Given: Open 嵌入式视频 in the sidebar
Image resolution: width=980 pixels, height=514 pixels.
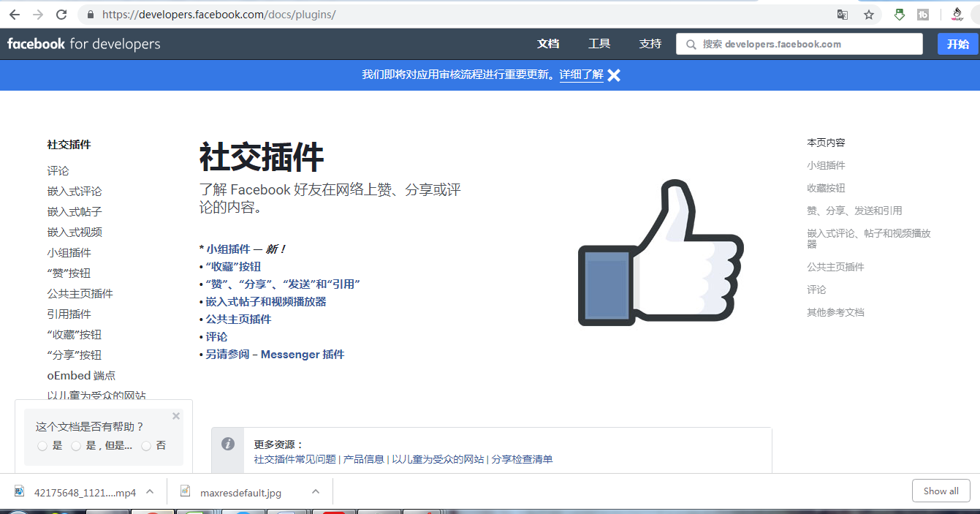Looking at the screenshot, I should (75, 232).
